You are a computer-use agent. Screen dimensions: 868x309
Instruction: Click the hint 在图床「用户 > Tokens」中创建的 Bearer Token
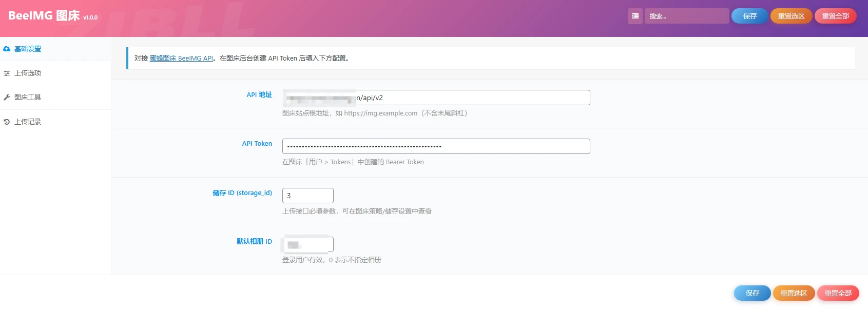(353, 162)
